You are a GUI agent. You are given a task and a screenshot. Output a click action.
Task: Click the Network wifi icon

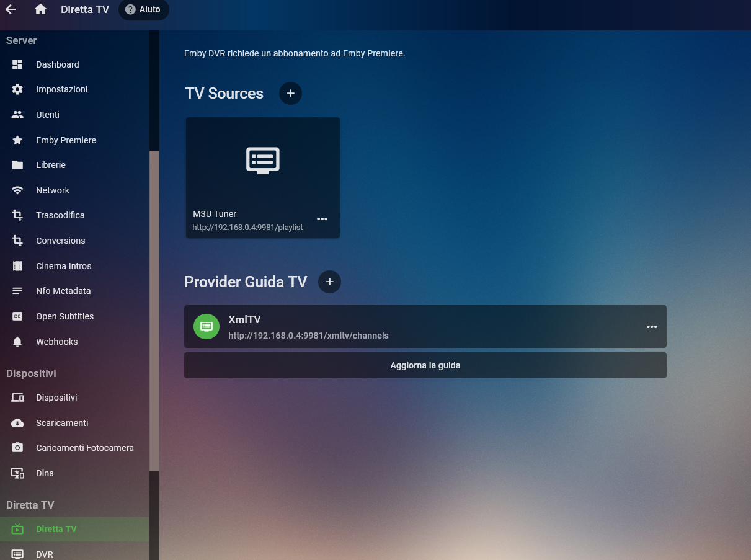pyautogui.click(x=17, y=190)
